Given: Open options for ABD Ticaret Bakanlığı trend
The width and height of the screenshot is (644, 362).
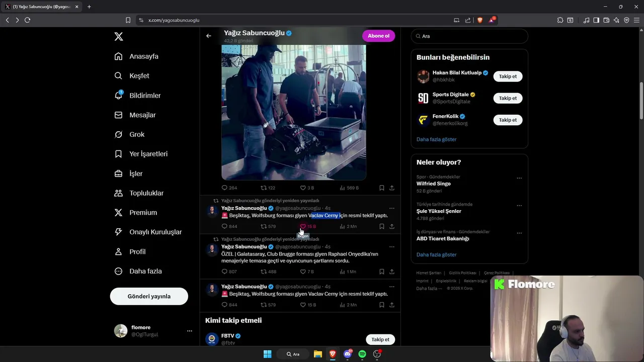Looking at the screenshot, I should [x=519, y=233].
